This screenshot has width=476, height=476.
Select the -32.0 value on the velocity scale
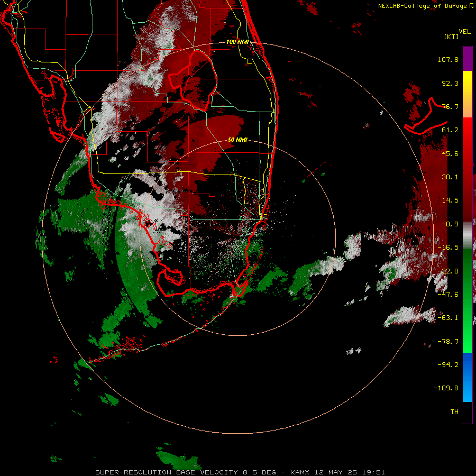pyautogui.click(x=448, y=271)
